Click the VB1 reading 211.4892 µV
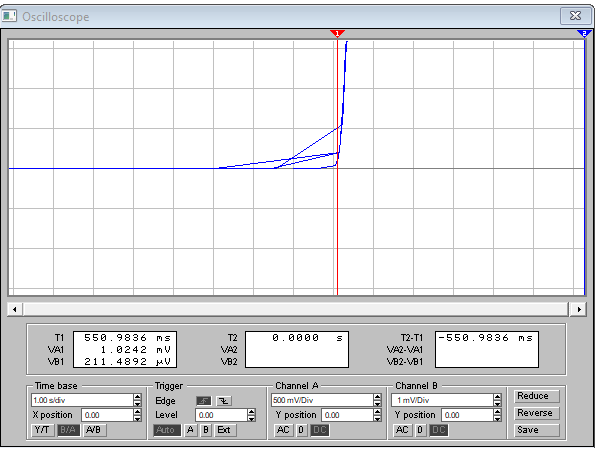This screenshot has width=598, height=449. (127, 361)
